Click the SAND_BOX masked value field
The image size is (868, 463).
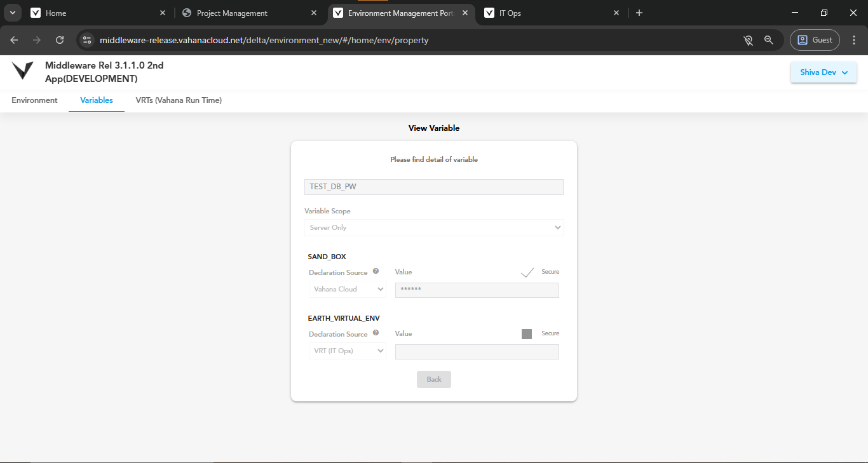click(477, 290)
